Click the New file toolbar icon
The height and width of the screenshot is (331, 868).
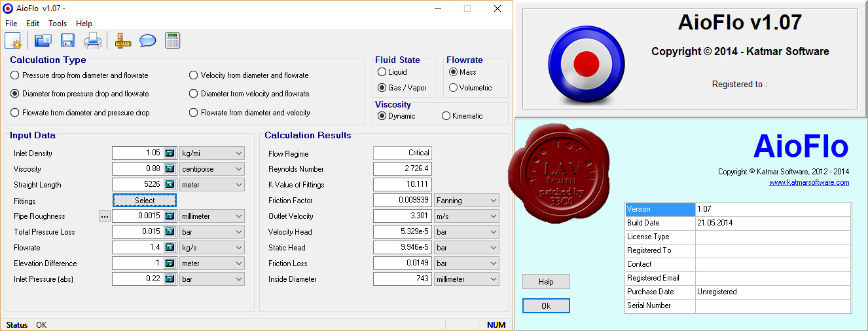(x=13, y=41)
